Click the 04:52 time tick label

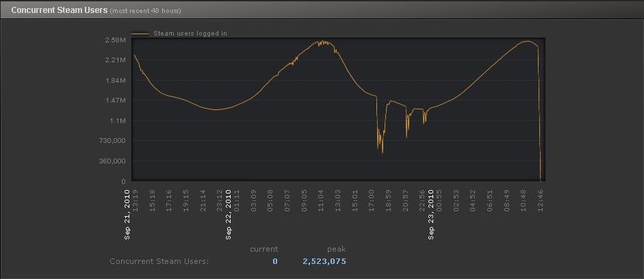[x=473, y=200]
